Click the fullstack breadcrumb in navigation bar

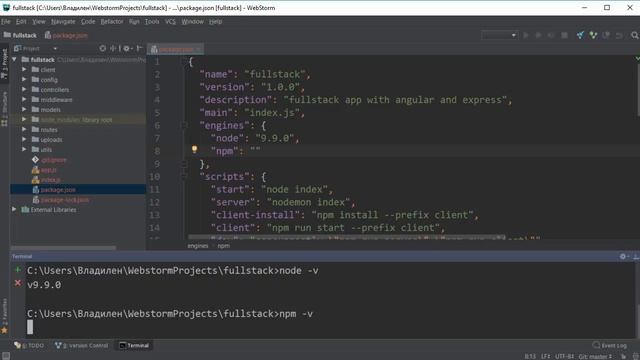click(20, 36)
